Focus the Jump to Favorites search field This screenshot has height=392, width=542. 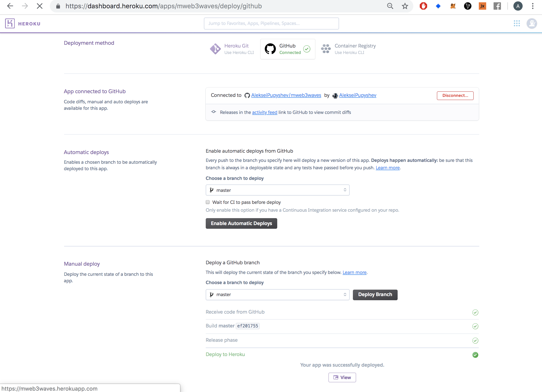coord(271,24)
